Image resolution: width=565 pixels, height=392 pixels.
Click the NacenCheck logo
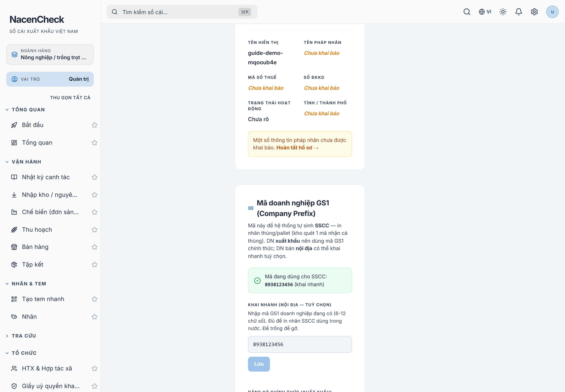click(37, 19)
